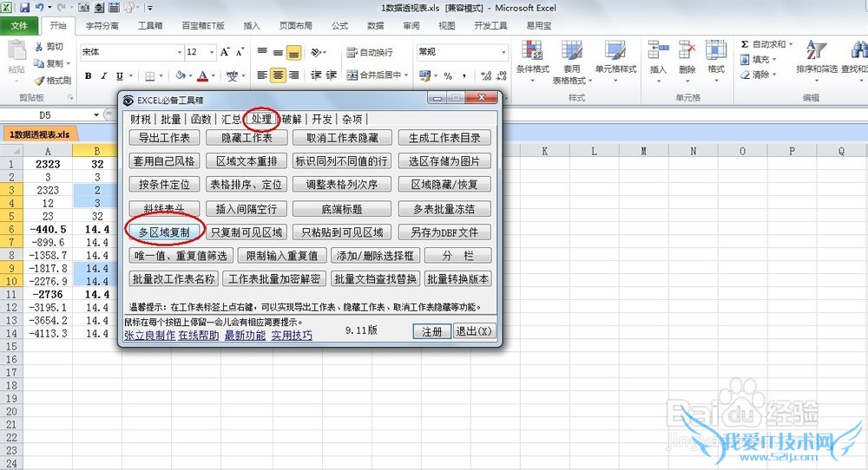Toggle Bold formatting

click(x=88, y=75)
